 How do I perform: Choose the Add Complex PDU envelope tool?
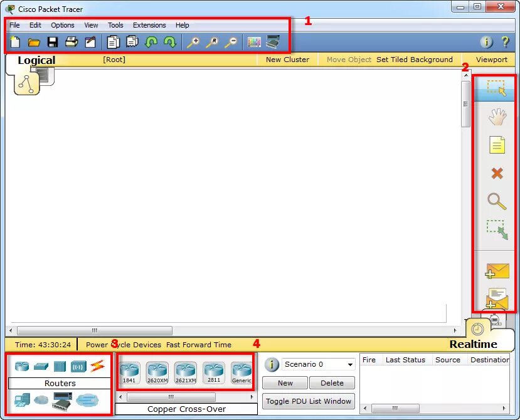[x=497, y=299]
